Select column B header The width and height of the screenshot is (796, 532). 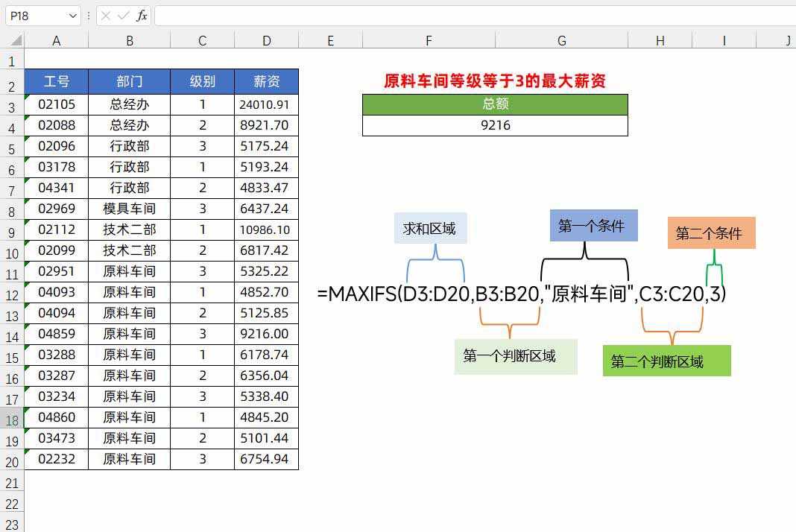coord(129,41)
